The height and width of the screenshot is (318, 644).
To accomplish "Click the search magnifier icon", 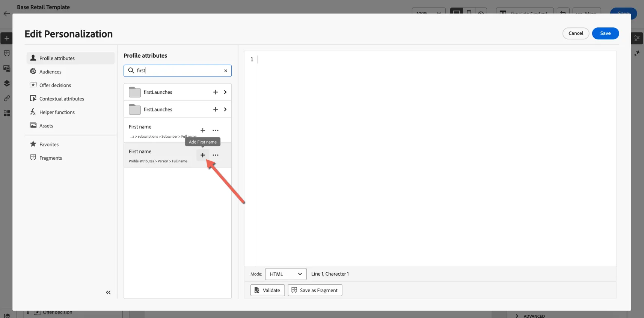I will click(131, 70).
